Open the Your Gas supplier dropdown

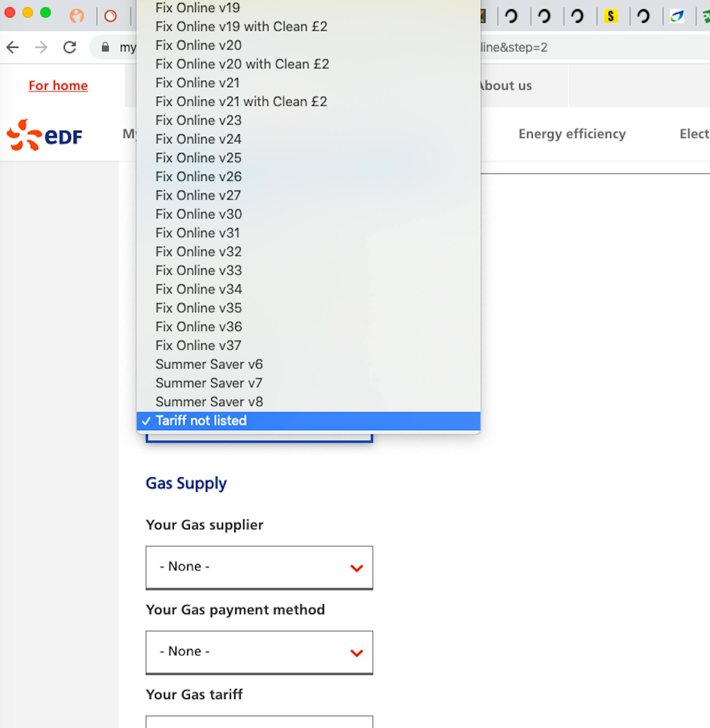click(x=259, y=567)
